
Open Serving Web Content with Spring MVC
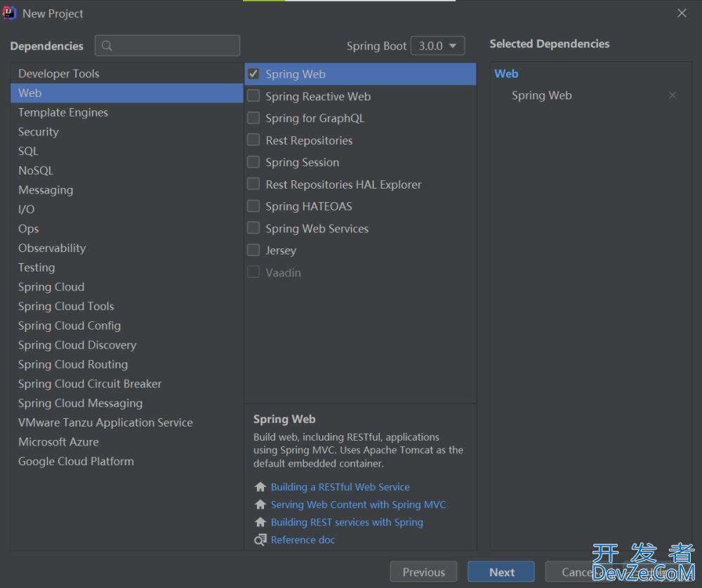pos(358,505)
